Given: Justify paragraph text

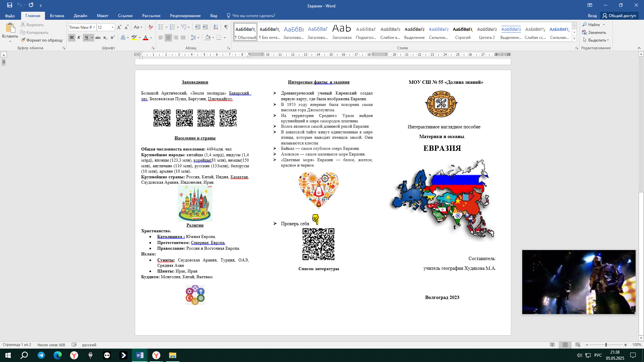Looking at the screenshot, I should (x=183, y=38).
